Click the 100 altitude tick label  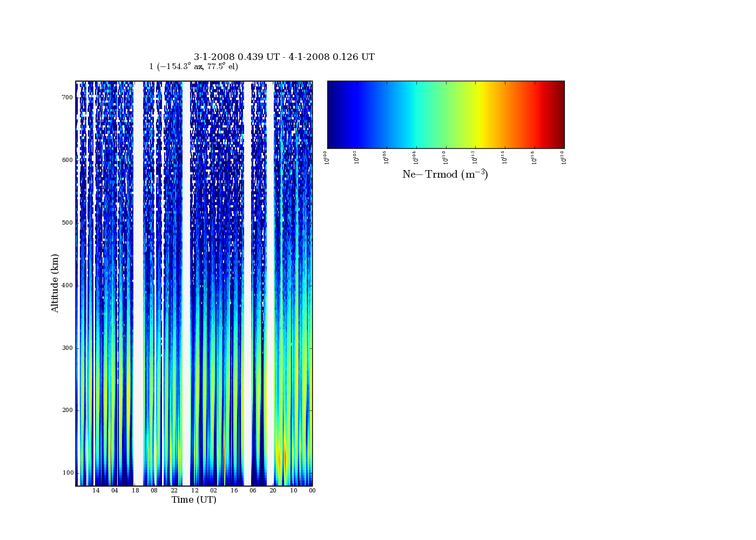(67, 473)
